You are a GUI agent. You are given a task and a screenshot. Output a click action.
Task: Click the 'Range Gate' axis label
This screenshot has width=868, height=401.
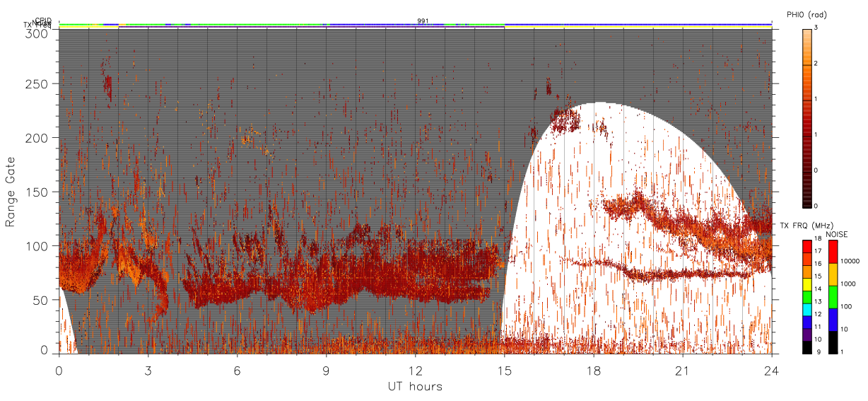tap(11, 192)
